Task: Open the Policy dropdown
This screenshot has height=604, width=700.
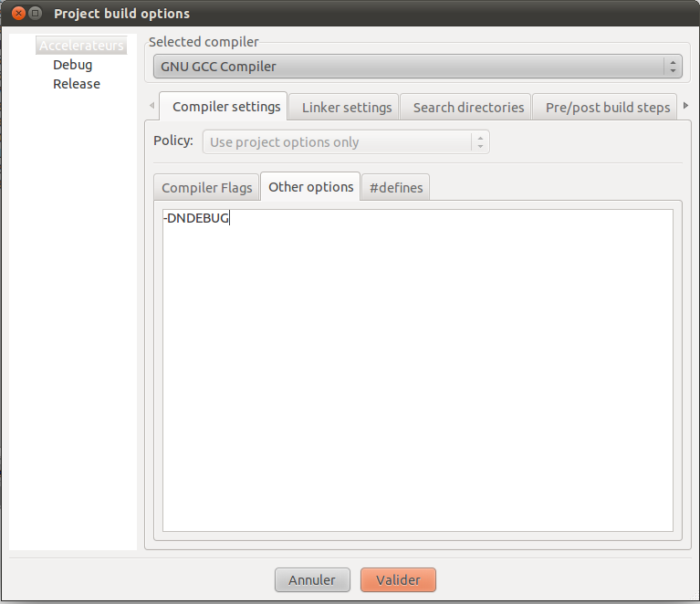Action: pos(346,142)
